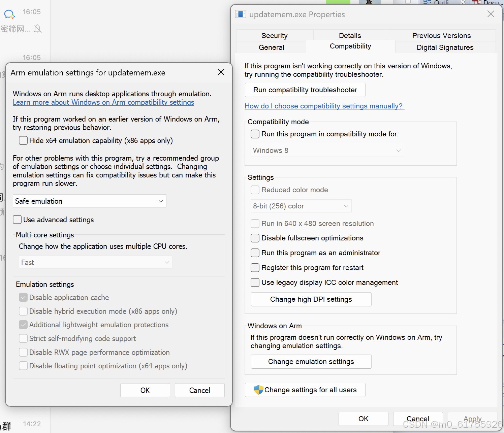The width and height of the screenshot is (504, 433).
Task: Click Apply in updatemem.exe Properties window
Action: (473, 419)
